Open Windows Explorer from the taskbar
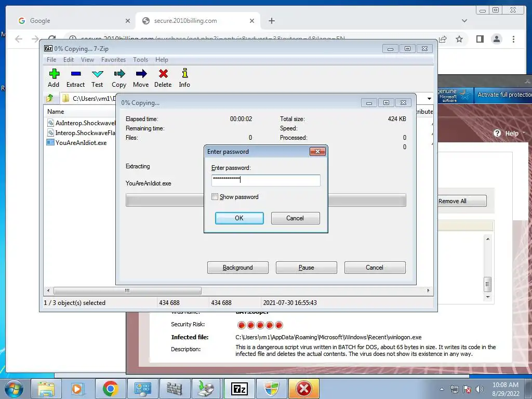Image resolution: width=532 pixels, height=399 pixels. pos(46,389)
